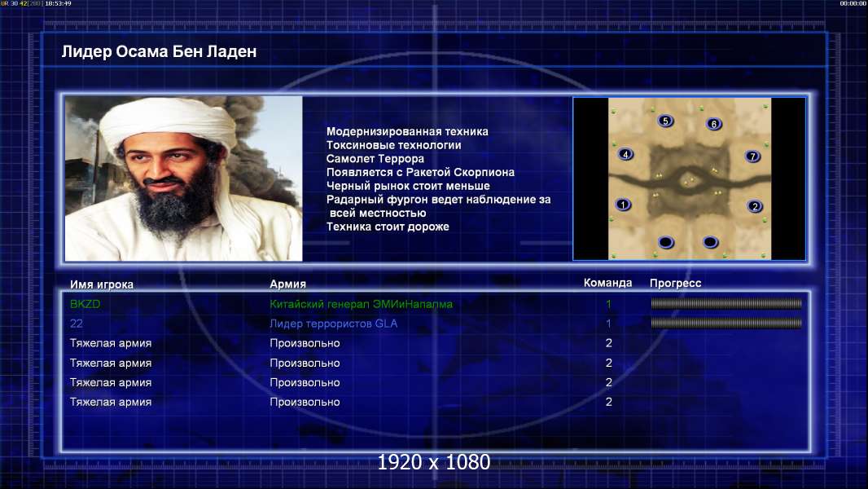Click start position marker 7

click(x=752, y=156)
